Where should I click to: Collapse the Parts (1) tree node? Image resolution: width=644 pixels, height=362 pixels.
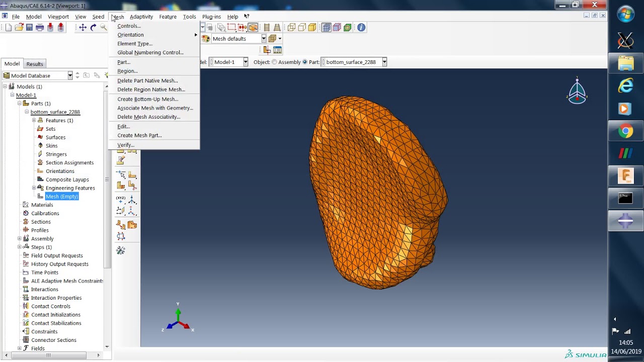tap(19, 104)
